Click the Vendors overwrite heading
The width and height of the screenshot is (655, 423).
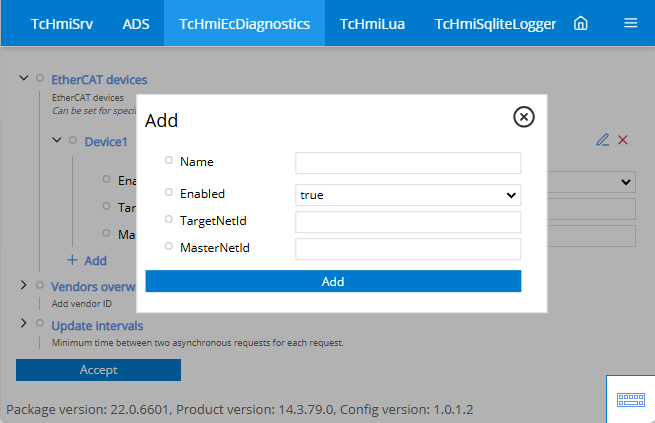[93, 287]
